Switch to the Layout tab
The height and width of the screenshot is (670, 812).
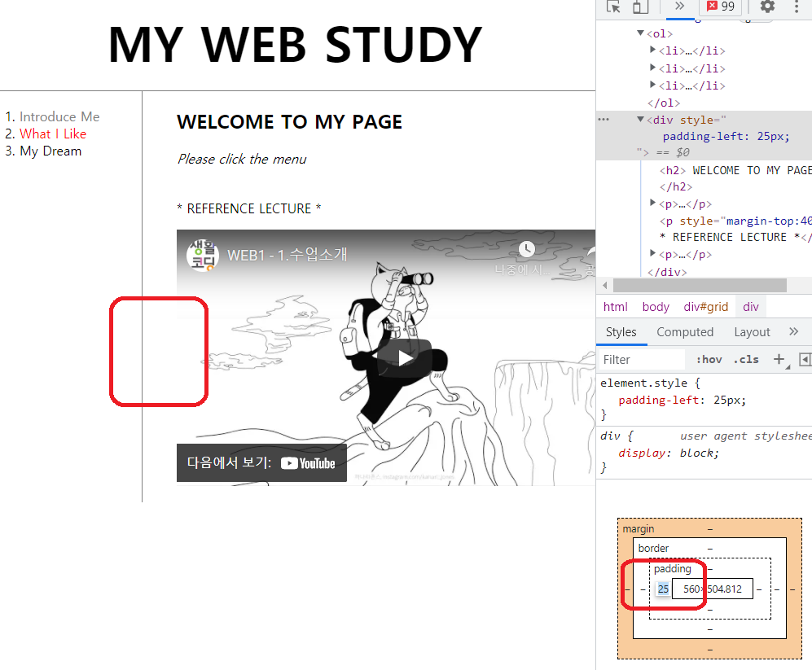pos(752,332)
